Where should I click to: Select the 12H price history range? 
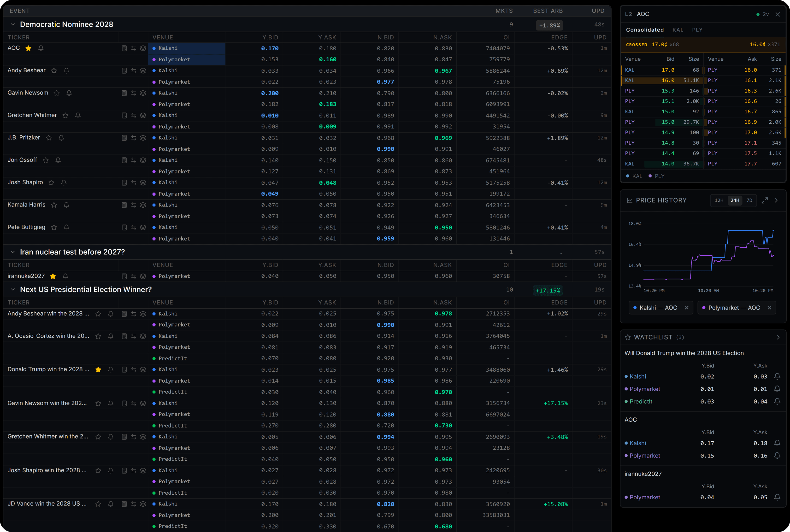(719, 200)
